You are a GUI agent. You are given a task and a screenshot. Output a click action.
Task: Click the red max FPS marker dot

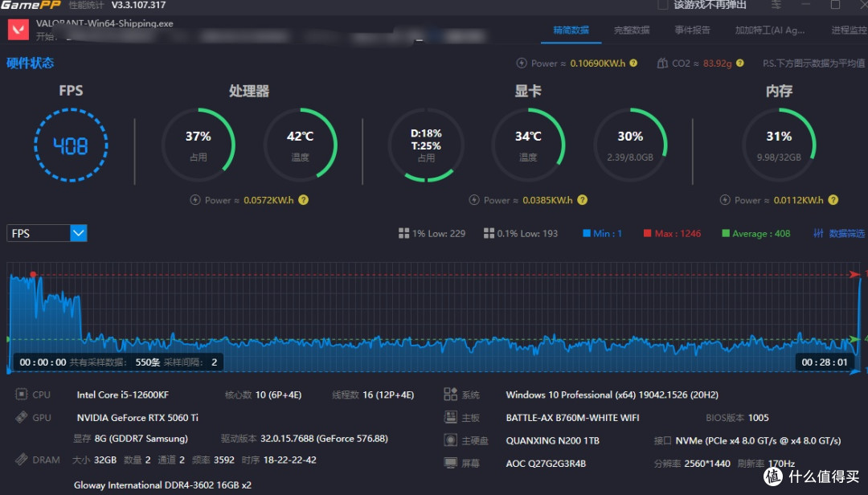point(33,274)
